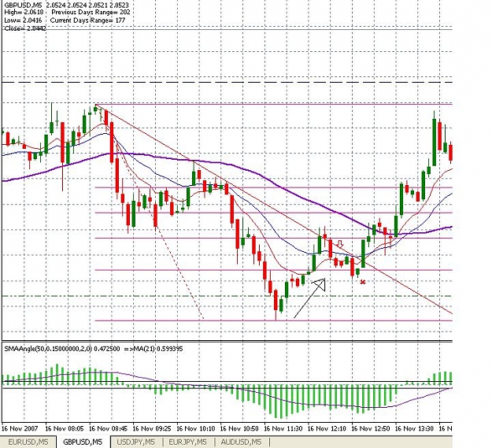Image resolution: width=492 pixels, height=448 pixels.
Task: Select the black dashed horizontal line
Action: click(228, 83)
